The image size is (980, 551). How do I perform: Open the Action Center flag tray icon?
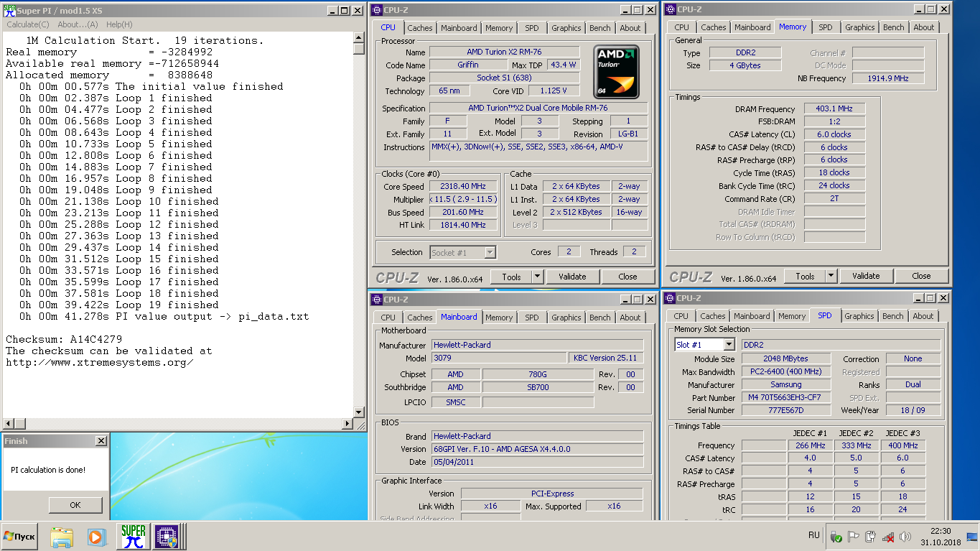click(854, 537)
